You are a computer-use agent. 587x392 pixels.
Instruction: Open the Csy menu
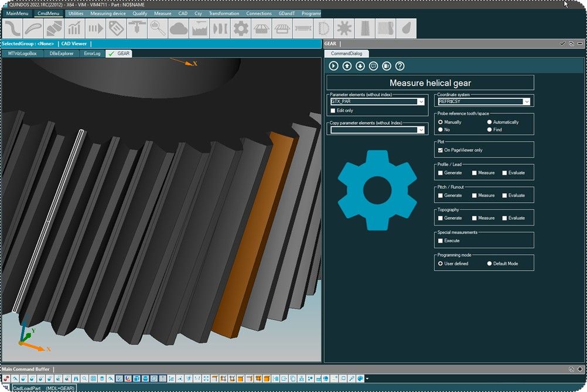click(x=198, y=13)
